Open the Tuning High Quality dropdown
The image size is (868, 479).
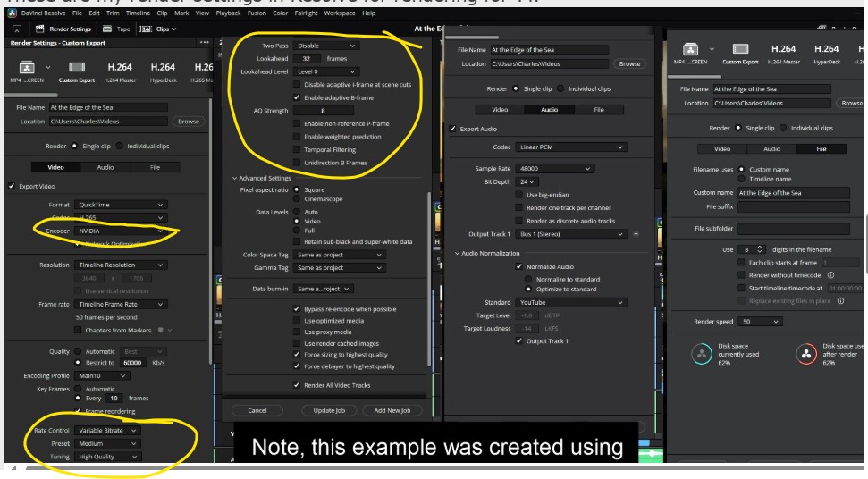coord(107,457)
